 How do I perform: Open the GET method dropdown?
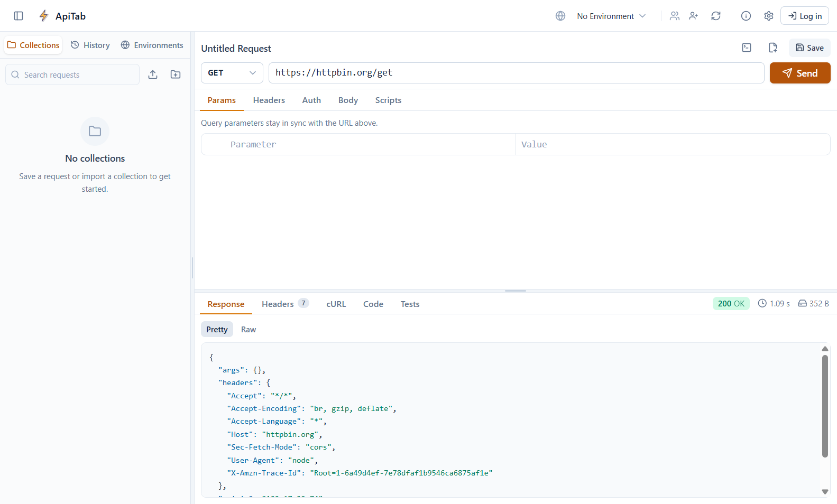click(x=232, y=73)
